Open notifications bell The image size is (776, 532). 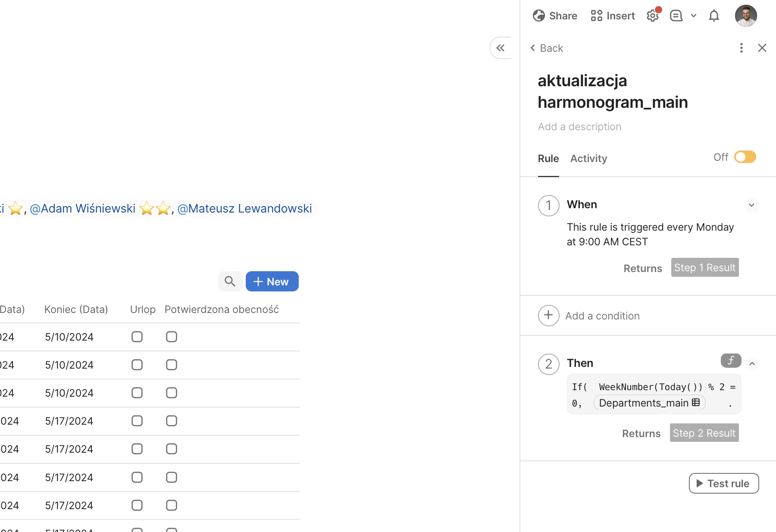(714, 16)
